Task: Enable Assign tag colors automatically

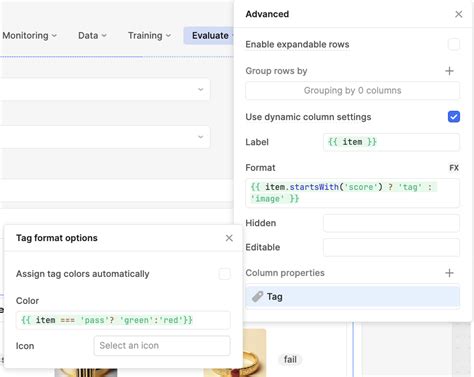Action: pos(224,274)
